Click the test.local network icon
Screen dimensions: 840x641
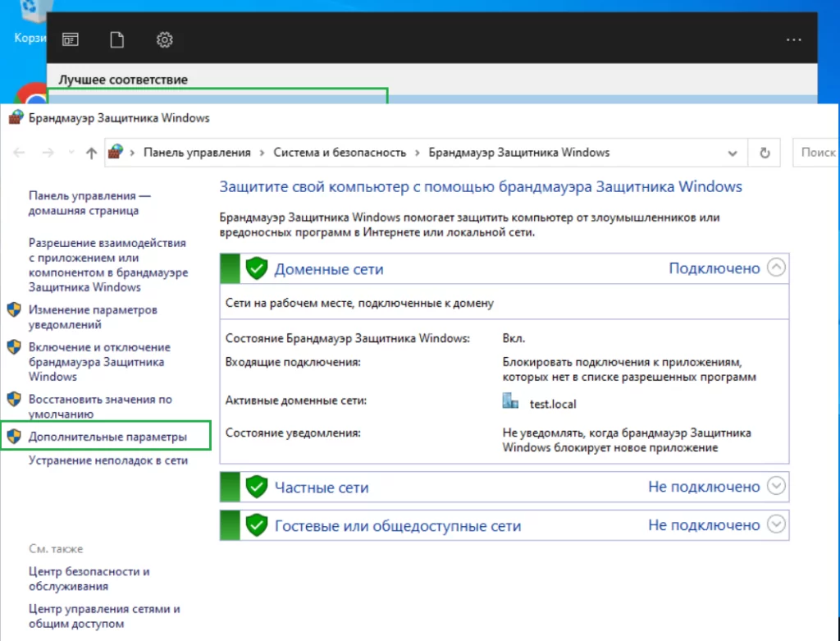point(510,401)
